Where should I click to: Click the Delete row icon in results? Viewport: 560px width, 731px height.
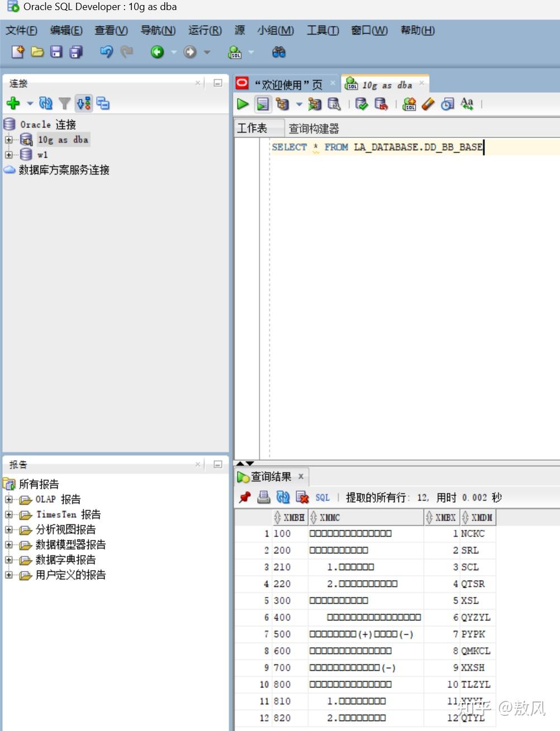[302, 497]
